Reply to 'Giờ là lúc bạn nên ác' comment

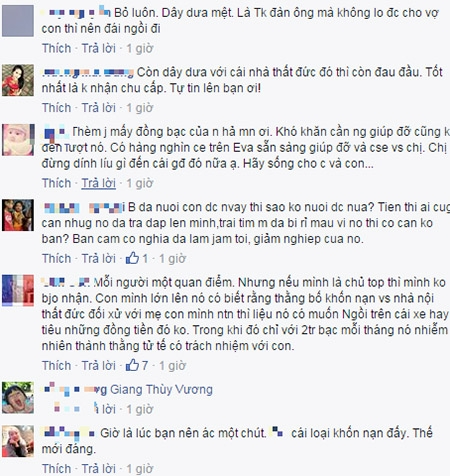(99, 469)
